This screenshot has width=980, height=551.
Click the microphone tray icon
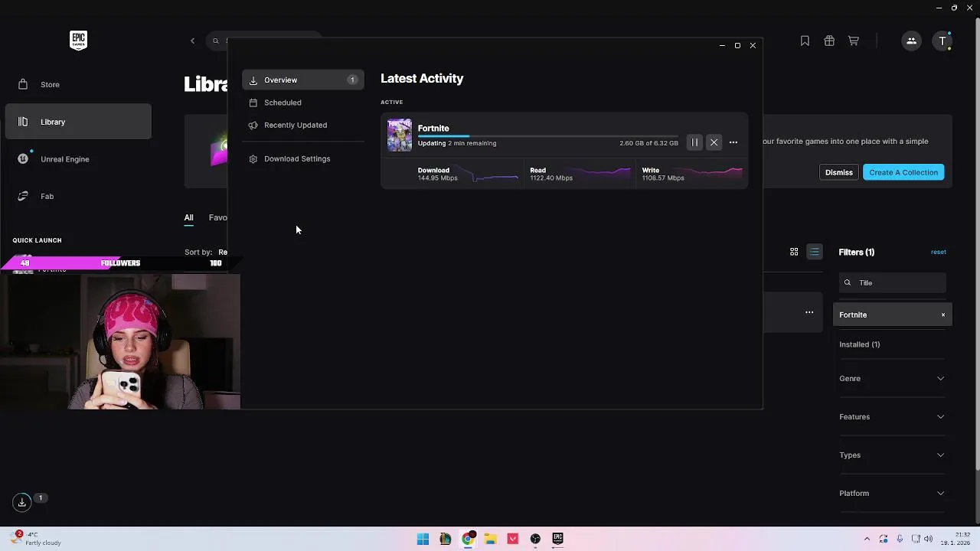(900, 539)
